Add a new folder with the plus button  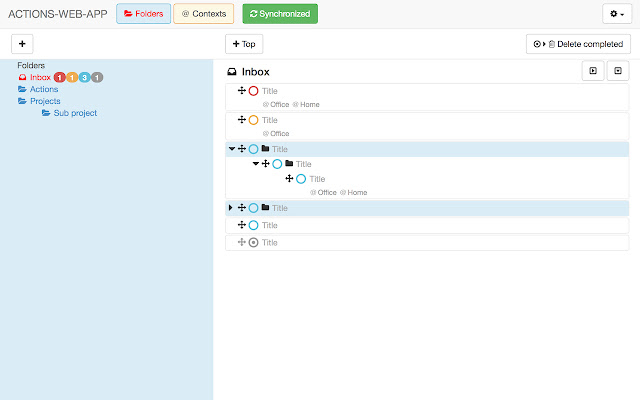(22, 44)
